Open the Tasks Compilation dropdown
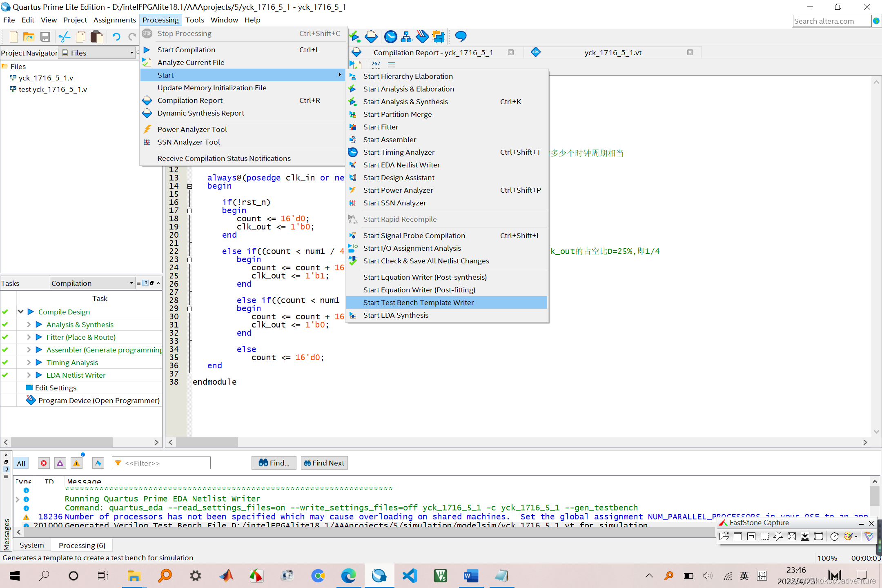 [93, 283]
